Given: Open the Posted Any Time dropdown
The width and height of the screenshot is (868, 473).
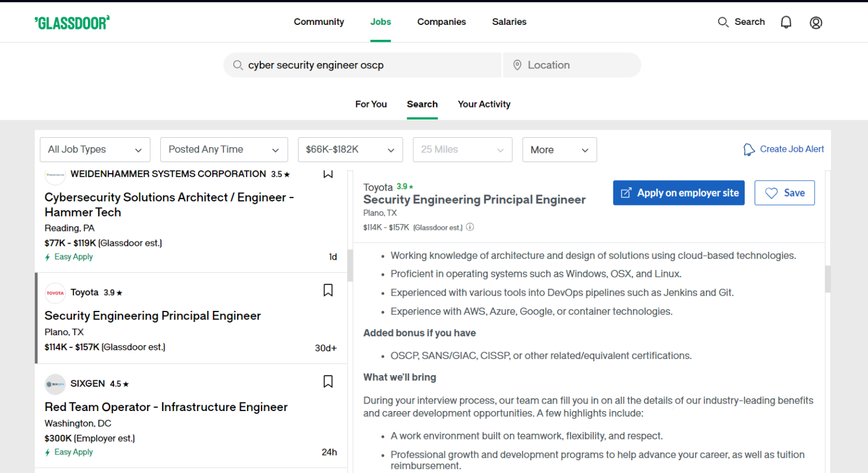Looking at the screenshot, I should (x=224, y=149).
